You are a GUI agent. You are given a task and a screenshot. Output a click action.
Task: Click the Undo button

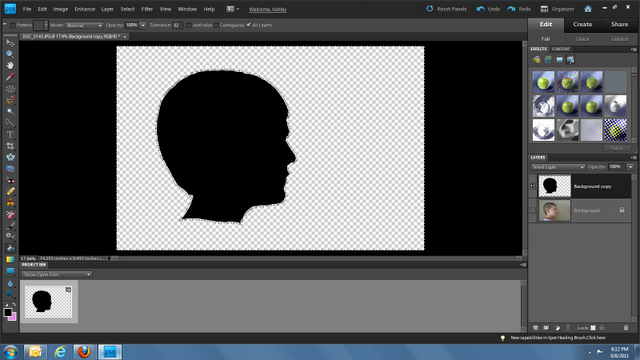click(x=488, y=9)
